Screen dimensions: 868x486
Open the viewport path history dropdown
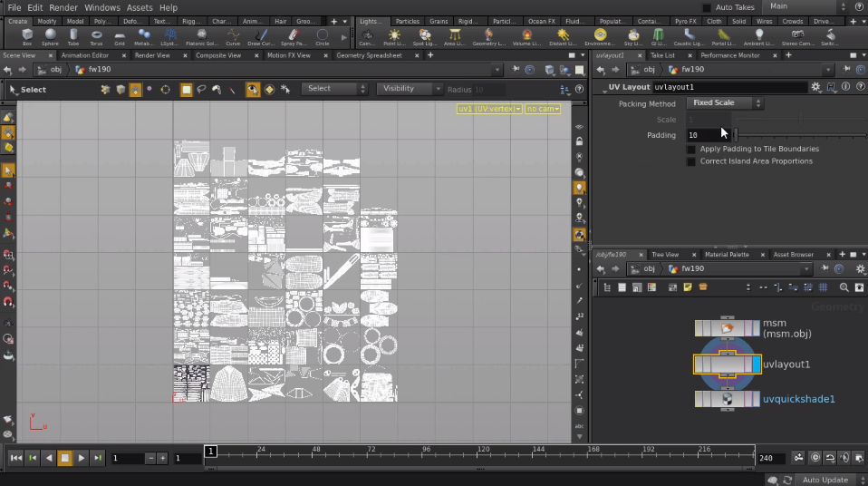pos(497,70)
